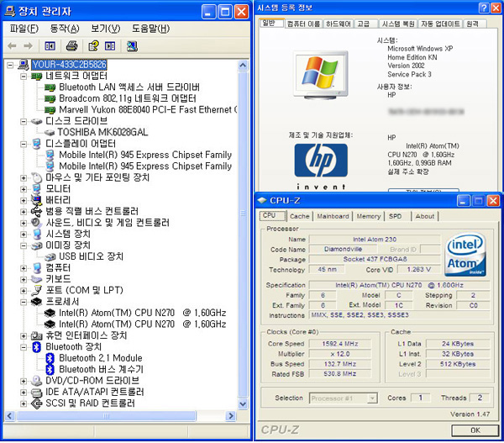Expand the ports (COM and LPT) category
Viewport: 504px width, 443px height.
point(24,291)
